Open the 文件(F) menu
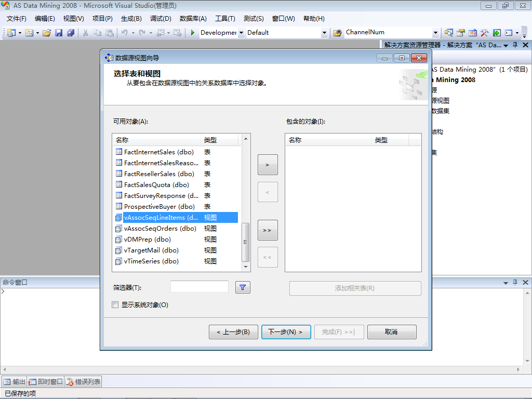 pyautogui.click(x=16, y=19)
